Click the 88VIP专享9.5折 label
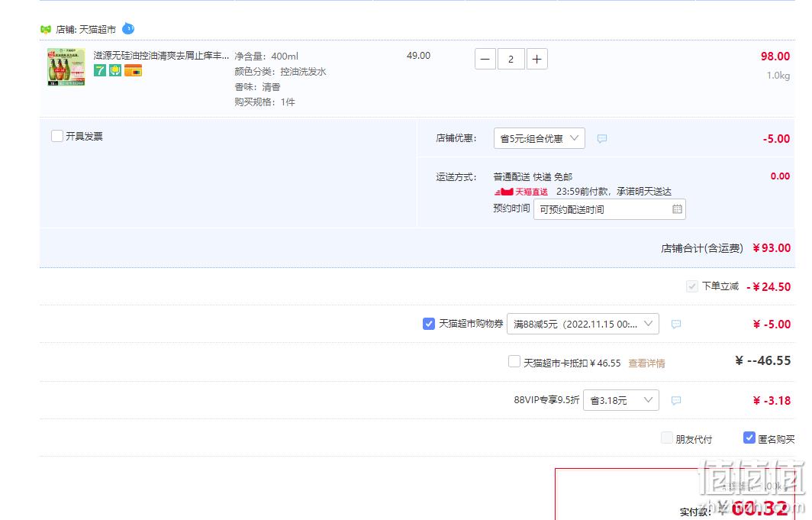812x520 pixels. tap(546, 400)
